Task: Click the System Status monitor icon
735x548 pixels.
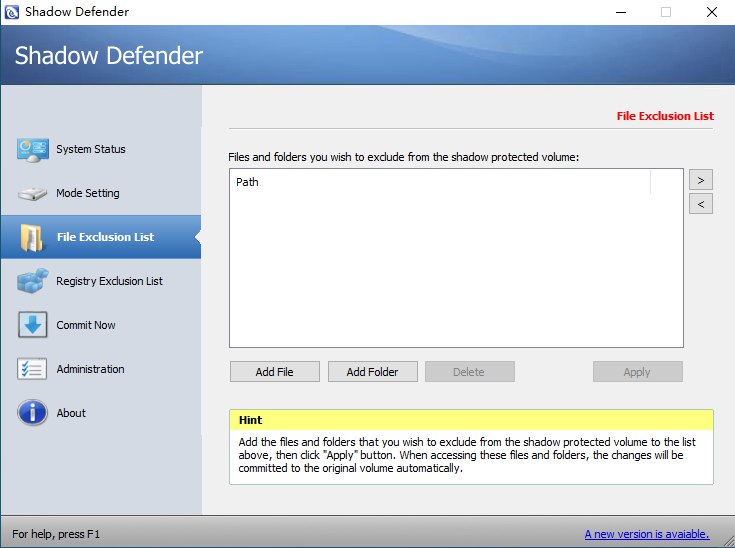Action: point(32,150)
